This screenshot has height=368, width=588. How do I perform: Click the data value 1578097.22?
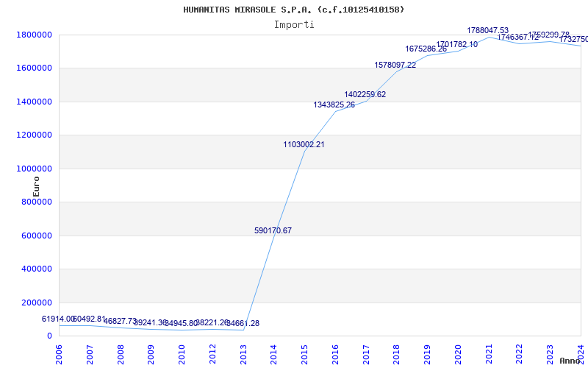[395, 65]
